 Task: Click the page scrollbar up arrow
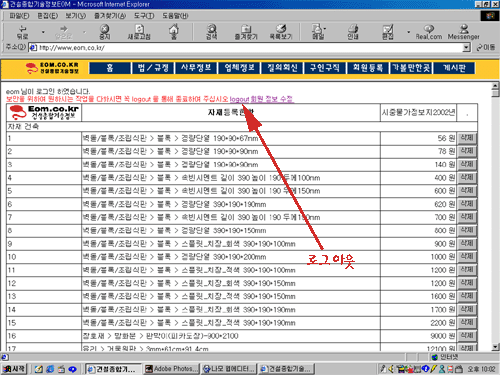pos(495,86)
